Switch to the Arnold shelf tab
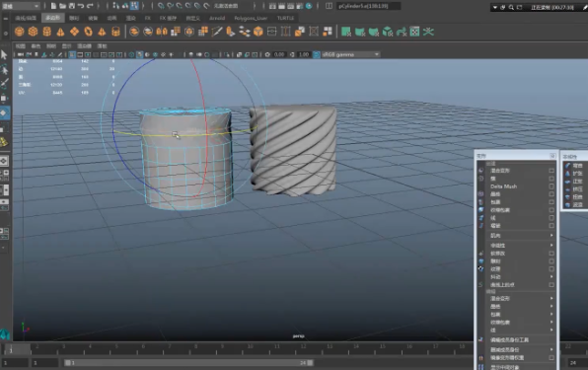Image resolution: width=588 pixels, height=370 pixels. 217,18
